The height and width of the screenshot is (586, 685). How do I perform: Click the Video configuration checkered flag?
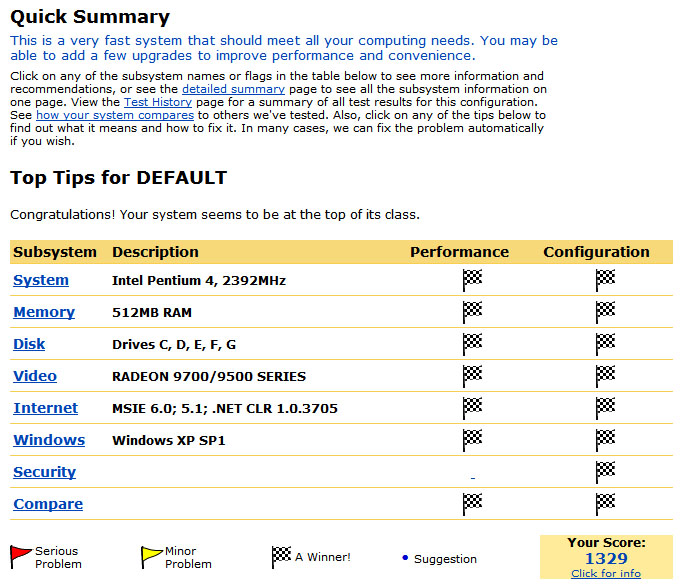(605, 376)
